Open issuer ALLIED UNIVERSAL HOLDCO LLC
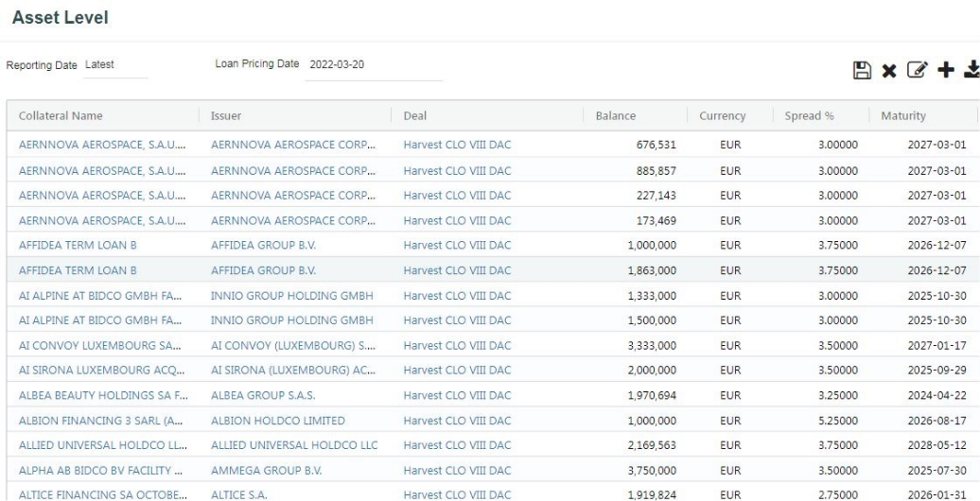The width and height of the screenshot is (980, 501). click(294, 445)
